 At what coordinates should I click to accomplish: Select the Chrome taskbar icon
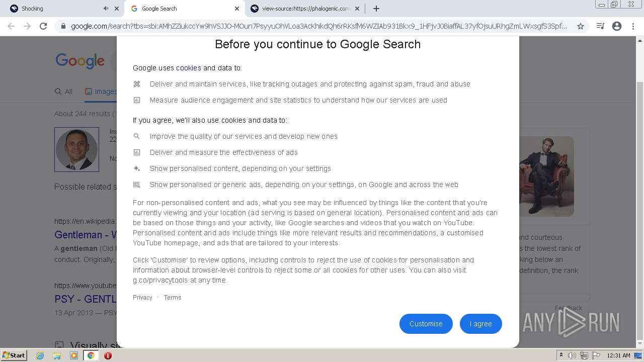(x=91, y=355)
